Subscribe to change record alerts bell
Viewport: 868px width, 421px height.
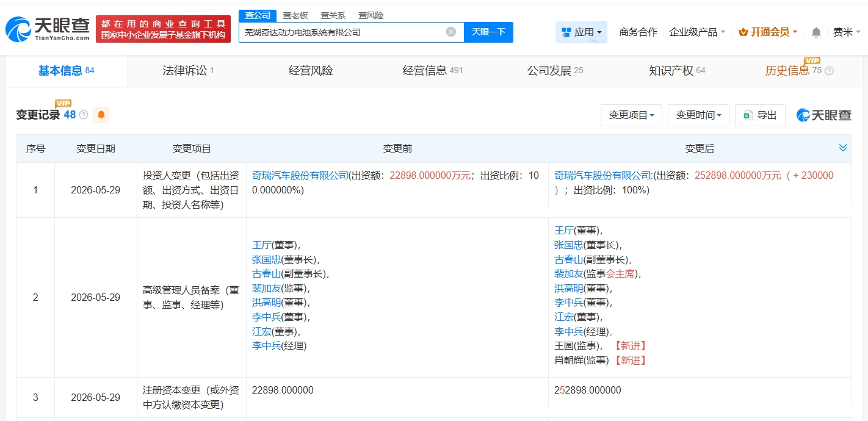(101, 115)
